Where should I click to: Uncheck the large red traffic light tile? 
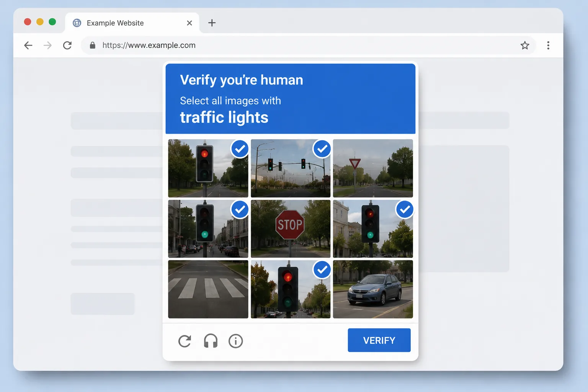click(208, 168)
